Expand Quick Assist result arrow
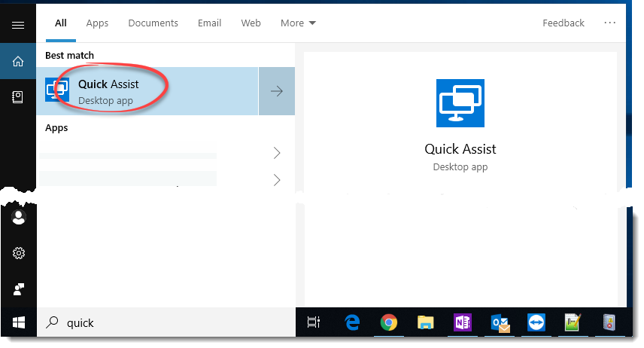644x348 pixels. point(277,91)
